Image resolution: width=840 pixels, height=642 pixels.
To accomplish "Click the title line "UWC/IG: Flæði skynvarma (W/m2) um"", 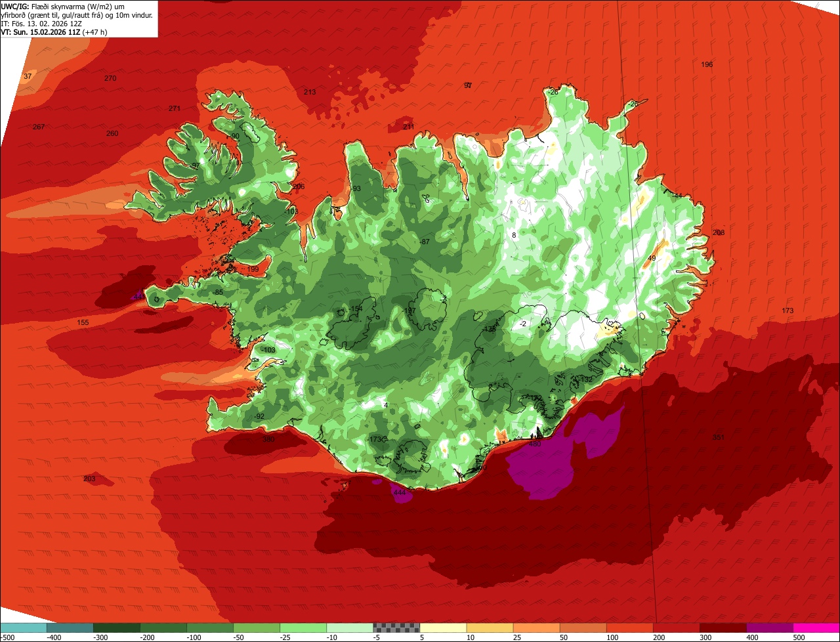I will [x=63, y=5].
